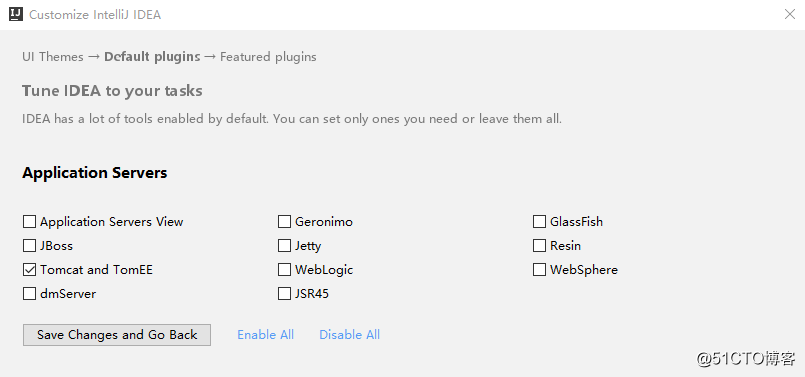Tick the dmServer checkbox
This screenshot has height=377, width=805.
coord(29,294)
